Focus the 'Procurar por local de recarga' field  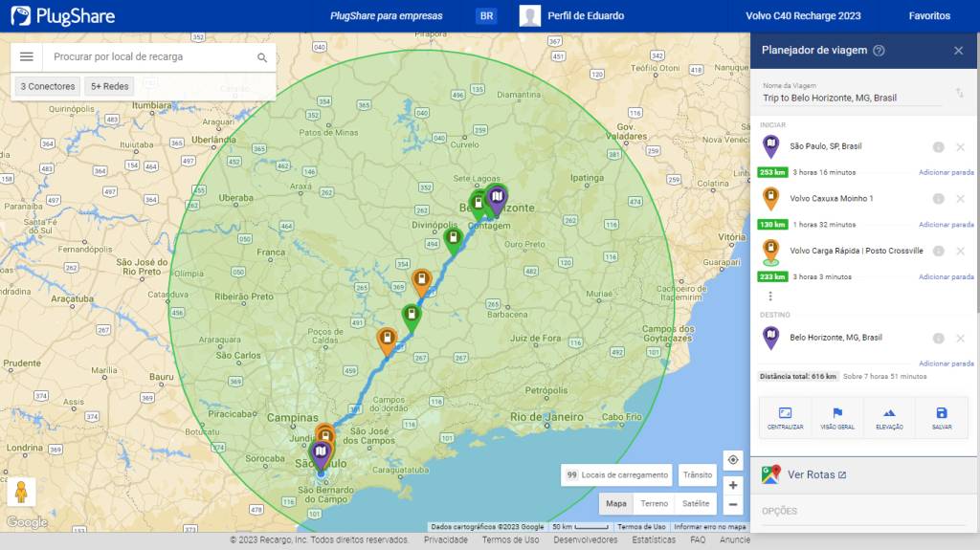point(150,56)
